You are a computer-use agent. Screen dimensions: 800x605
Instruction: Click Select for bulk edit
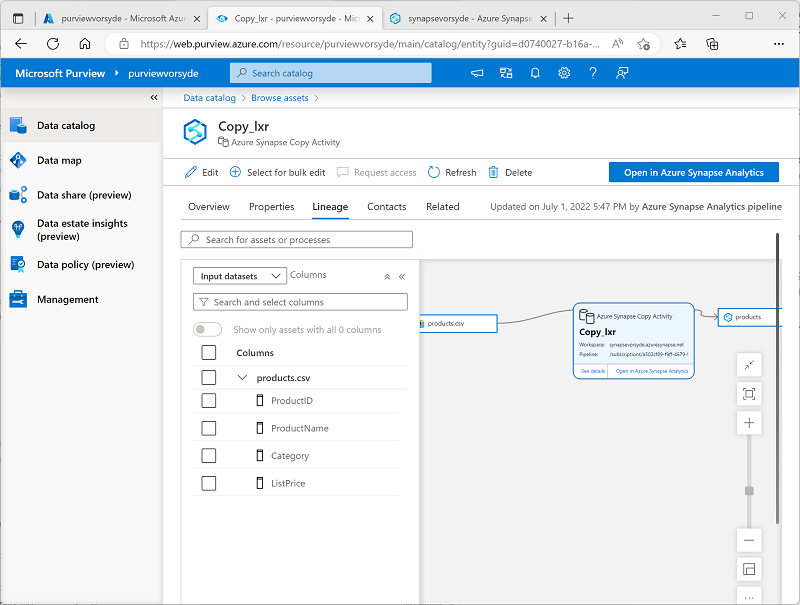click(278, 172)
